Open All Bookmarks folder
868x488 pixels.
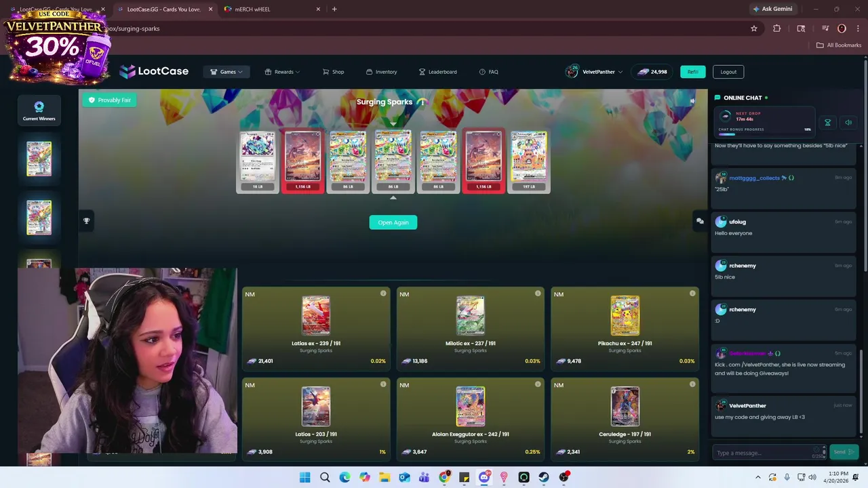[x=838, y=45]
